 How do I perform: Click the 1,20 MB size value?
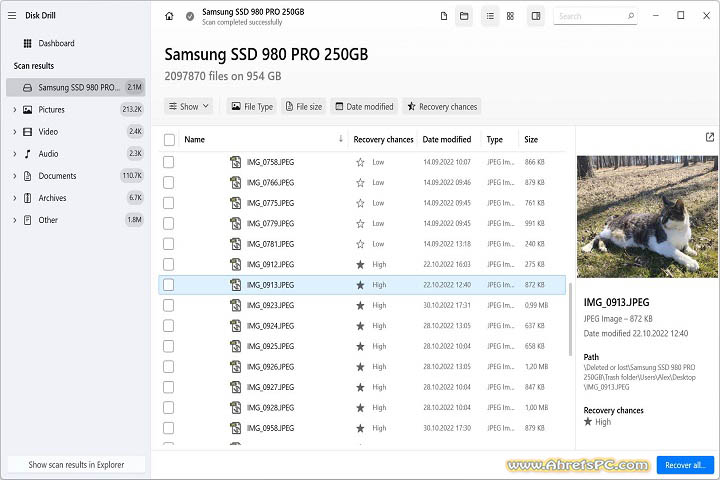536,367
